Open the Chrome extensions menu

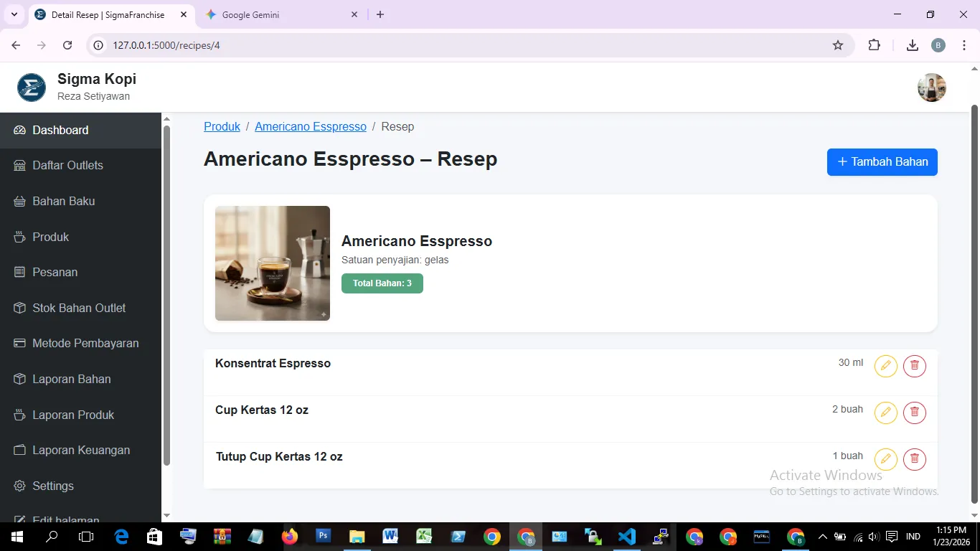pos(874,45)
